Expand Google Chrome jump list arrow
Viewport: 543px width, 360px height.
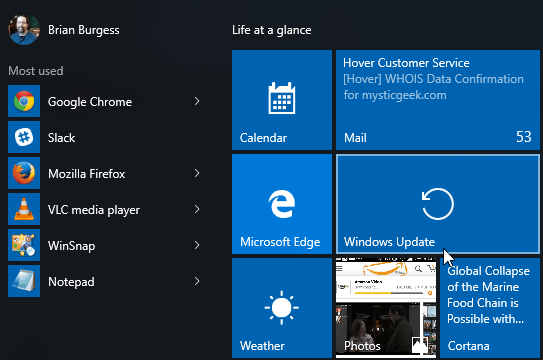pos(197,101)
